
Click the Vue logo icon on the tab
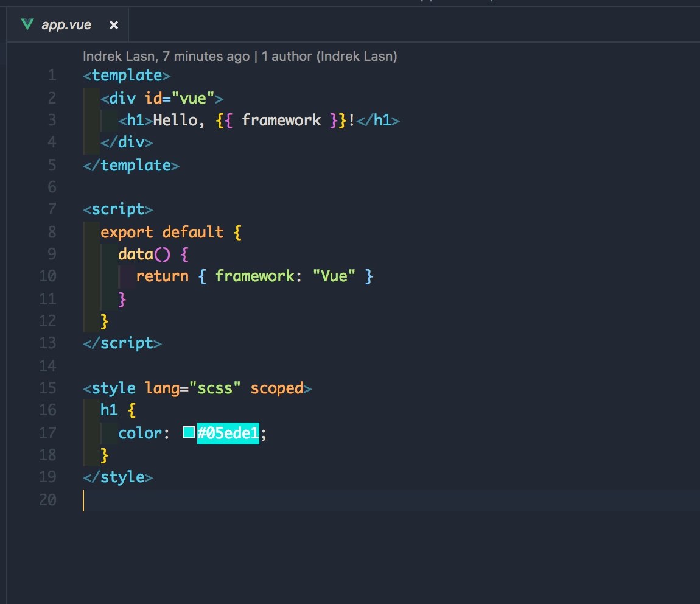pos(27,24)
